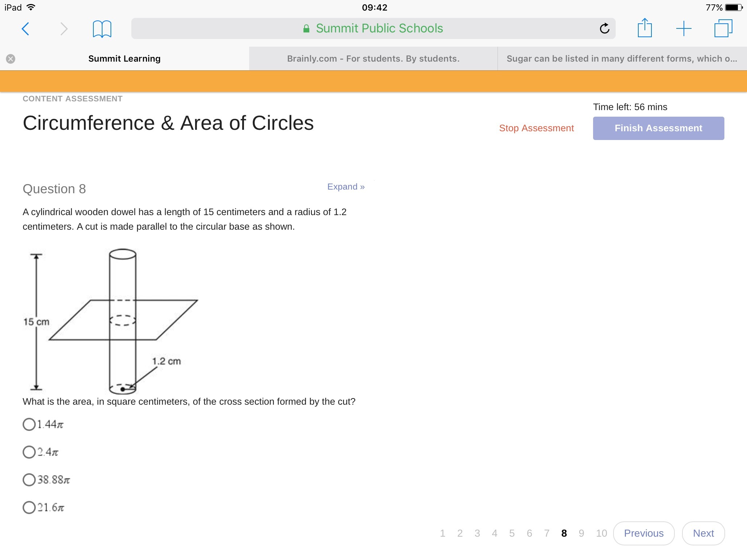The height and width of the screenshot is (560, 747).
Task: Click Finish Assessment button
Action: 658,128
